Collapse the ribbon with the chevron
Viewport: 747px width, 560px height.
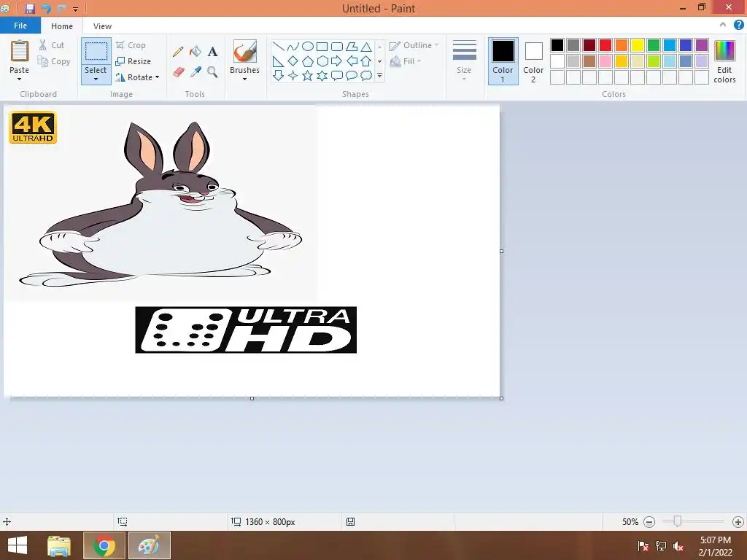723,25
